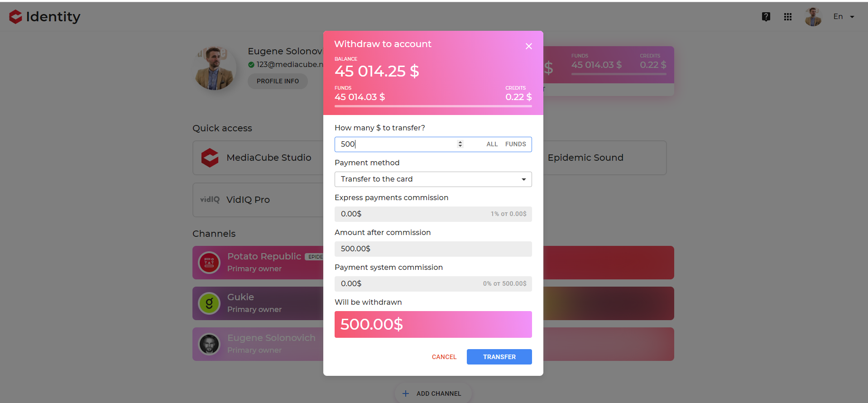Screen dimensions: 868x403
Task: Open the Payment method dropdown
Action: click(x=433, y=179)
